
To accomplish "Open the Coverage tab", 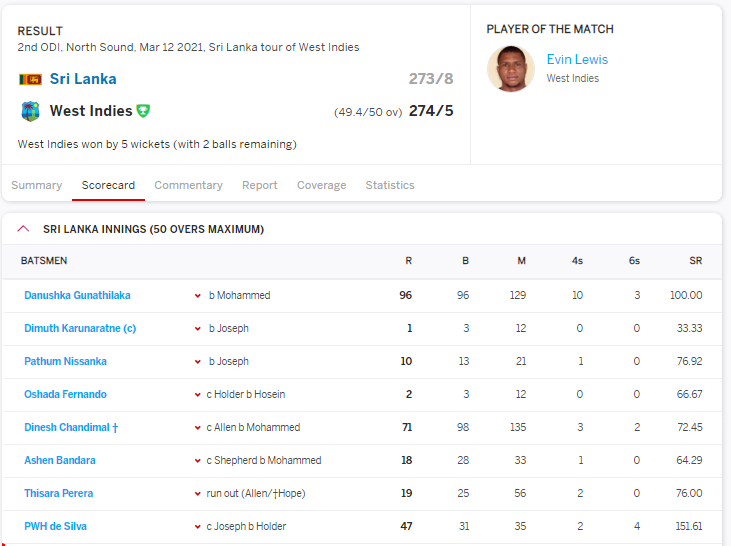I will click(322, 185).
